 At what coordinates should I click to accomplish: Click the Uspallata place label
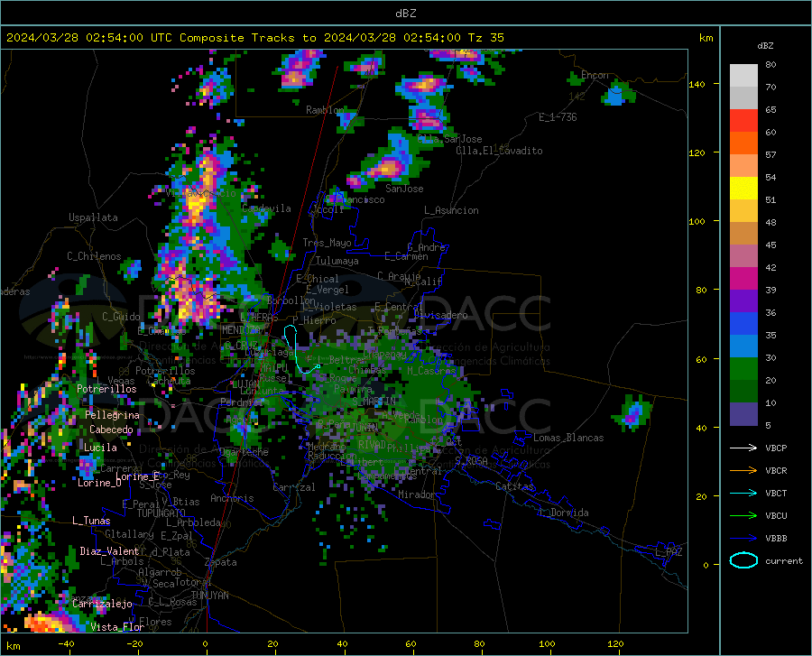pyautogui.click(x=93, y=217)
